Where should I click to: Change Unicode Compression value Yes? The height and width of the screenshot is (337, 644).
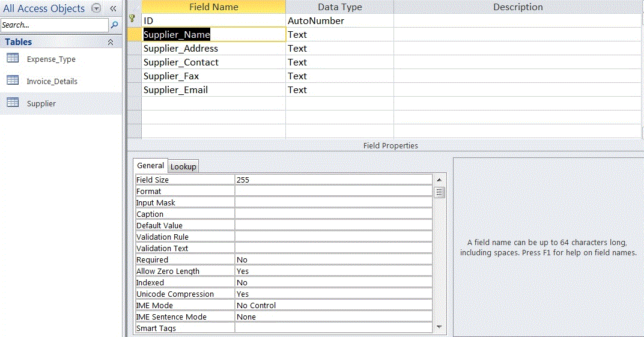tap(333, 294)
